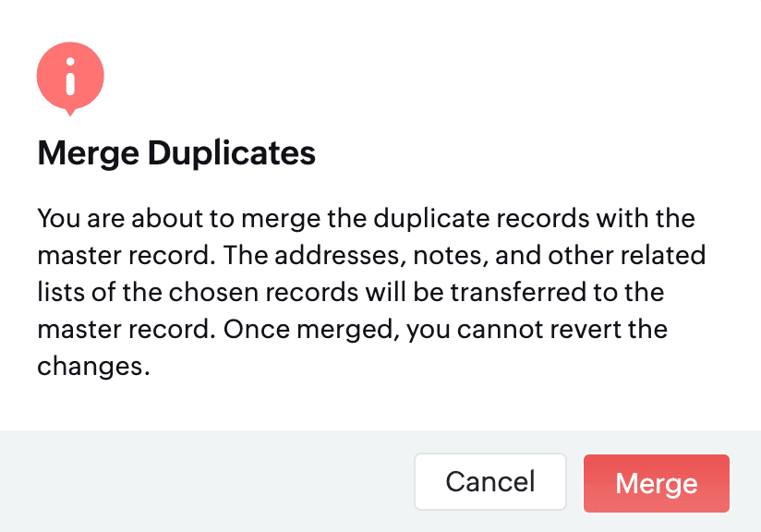The width and height of the screenshot is (761, 532).
Task: Click the phrase 'will be transferred to the'
Action: tap(514, 292)
